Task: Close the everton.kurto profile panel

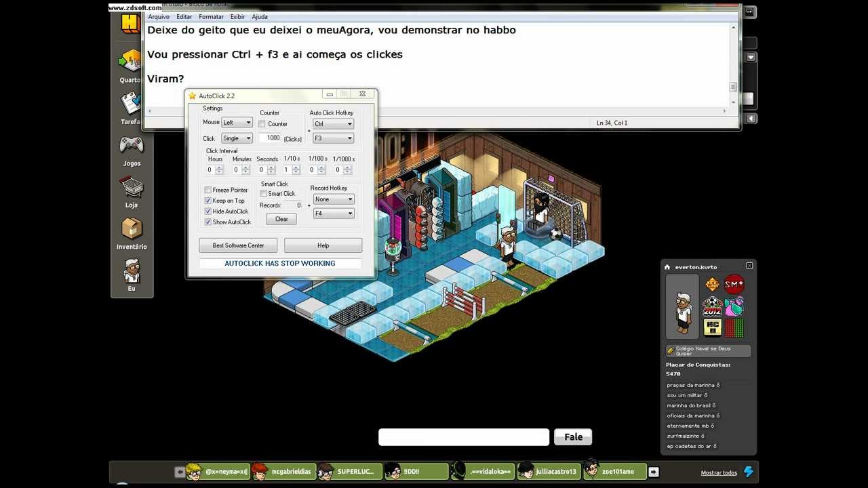Action: click(x=749, y=266)
